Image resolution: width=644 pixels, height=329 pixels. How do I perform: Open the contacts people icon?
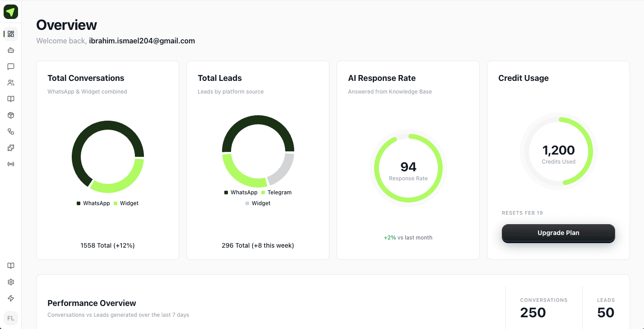(11, 83)
